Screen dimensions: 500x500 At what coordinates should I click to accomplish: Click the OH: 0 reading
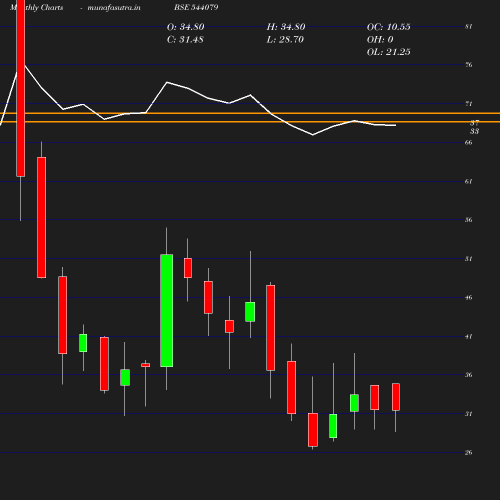pyautogui.click(x=380, y=39)
